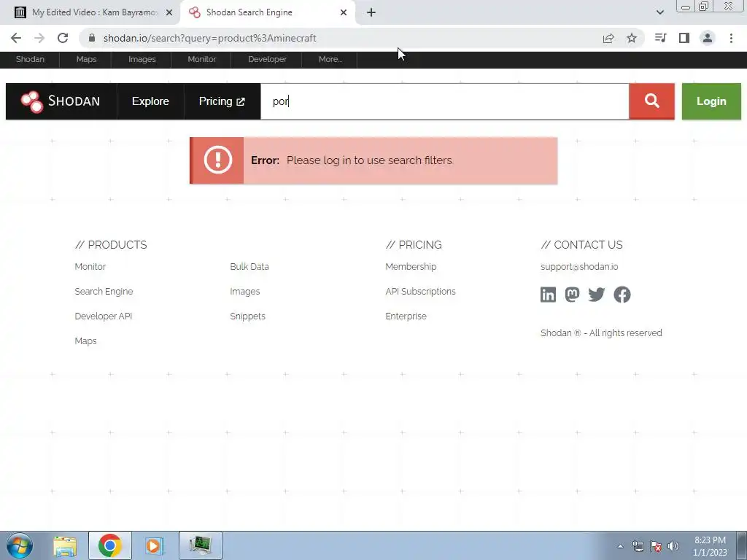Open the Images footer link
Screen dimensions: 747x560
point(245,292)
